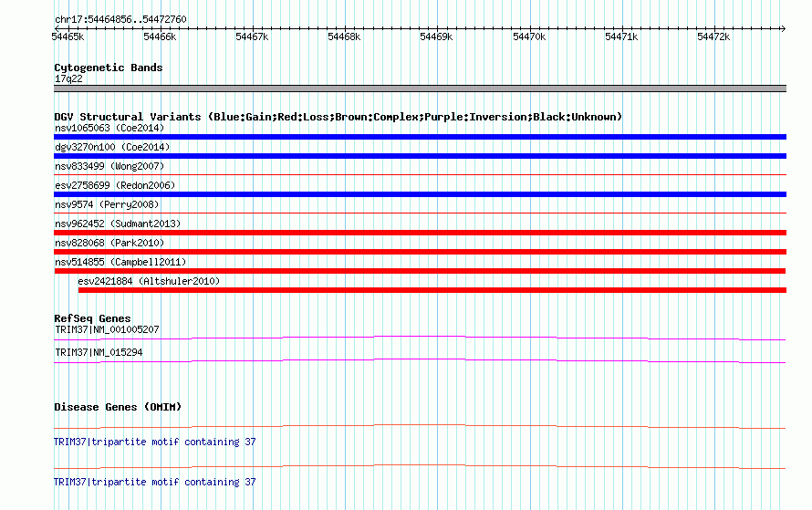Click the red bar for esv2421884
This screenshot has height=510, width=812.
[432, 290]
